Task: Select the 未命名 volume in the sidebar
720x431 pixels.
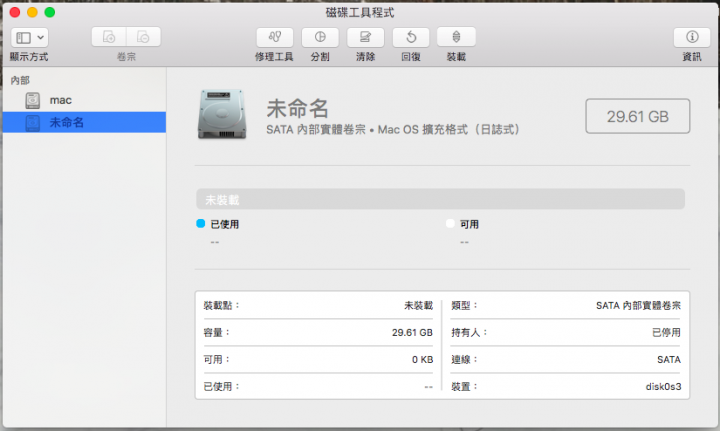Action: coord(84,122)
